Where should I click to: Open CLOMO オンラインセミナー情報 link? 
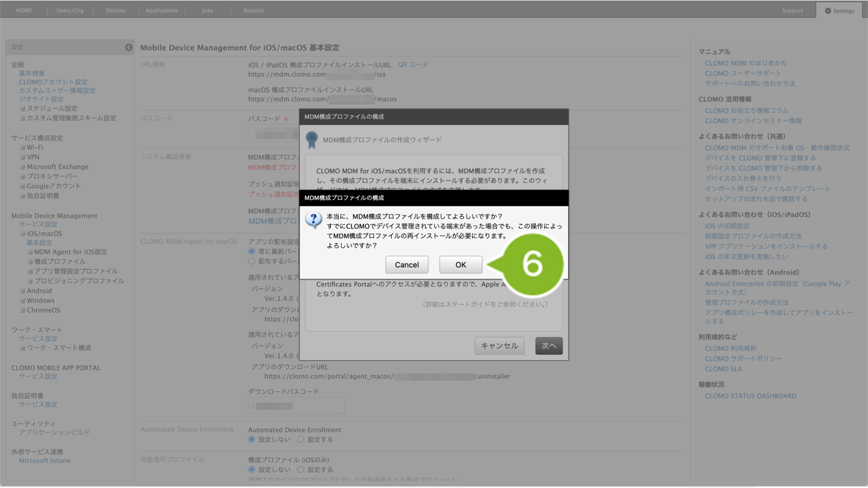(753, 121)
